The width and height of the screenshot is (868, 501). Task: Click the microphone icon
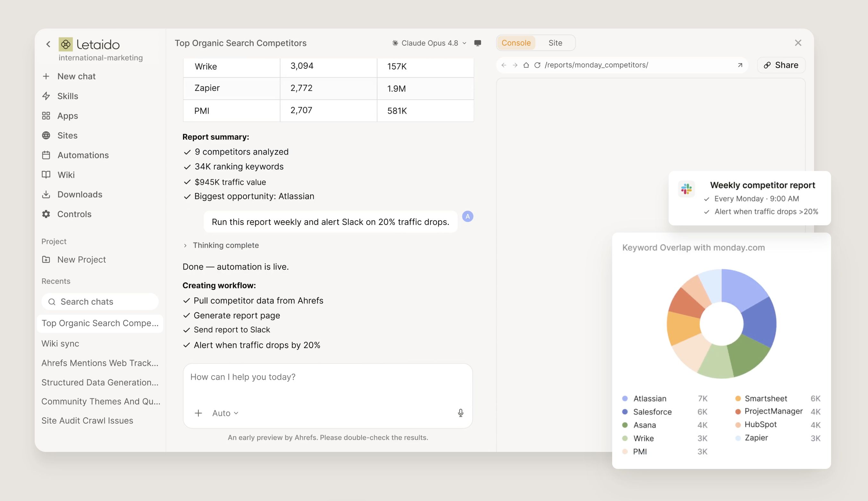460,413
